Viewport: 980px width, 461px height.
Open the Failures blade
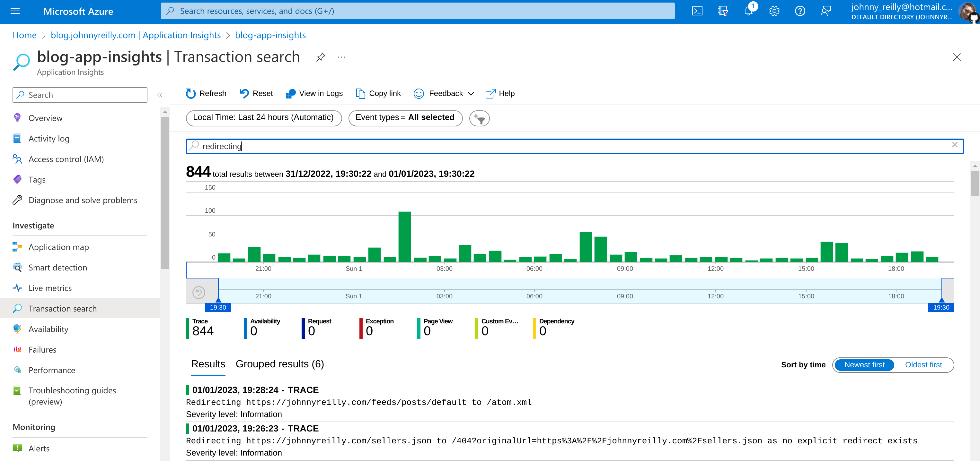(43, 349)
